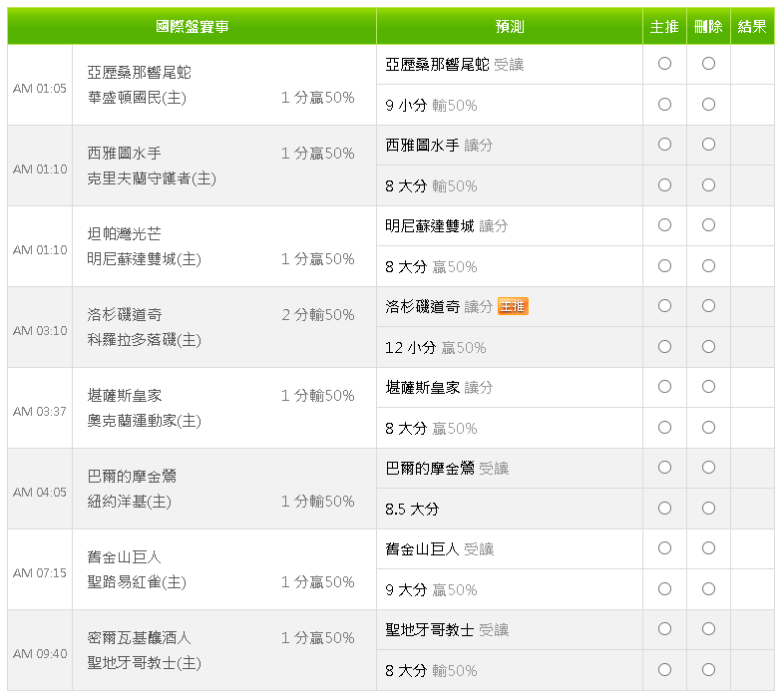Select 刪除 radio for 8.5 大分
This screenshot has height=699, width=784.
pyautogui.click(x=708, y=509)
